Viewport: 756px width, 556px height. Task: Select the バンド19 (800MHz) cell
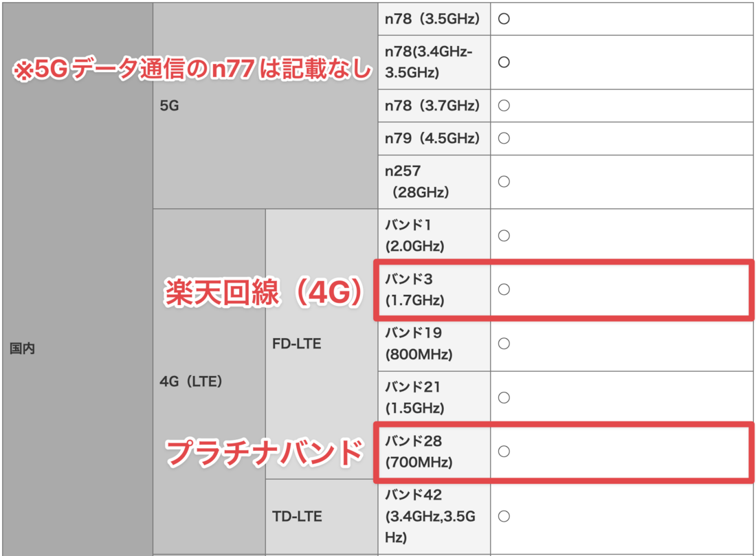pyautogui.click(x=434, y=344)
